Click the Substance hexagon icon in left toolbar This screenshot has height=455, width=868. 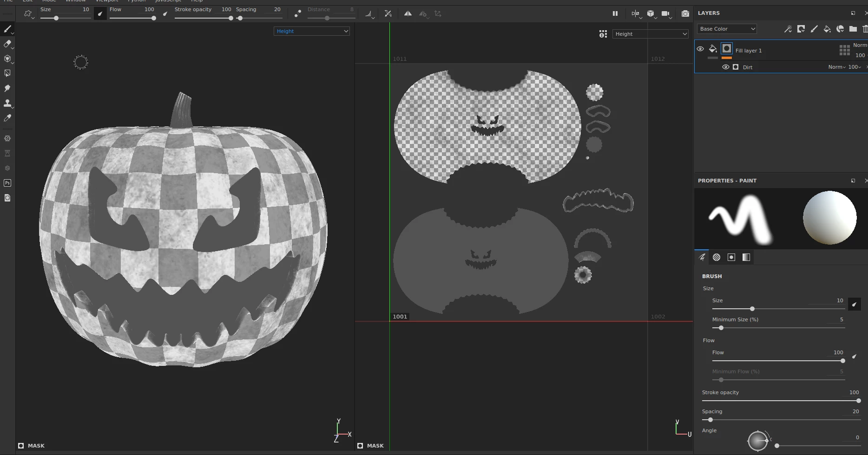(x=7, y=138)
